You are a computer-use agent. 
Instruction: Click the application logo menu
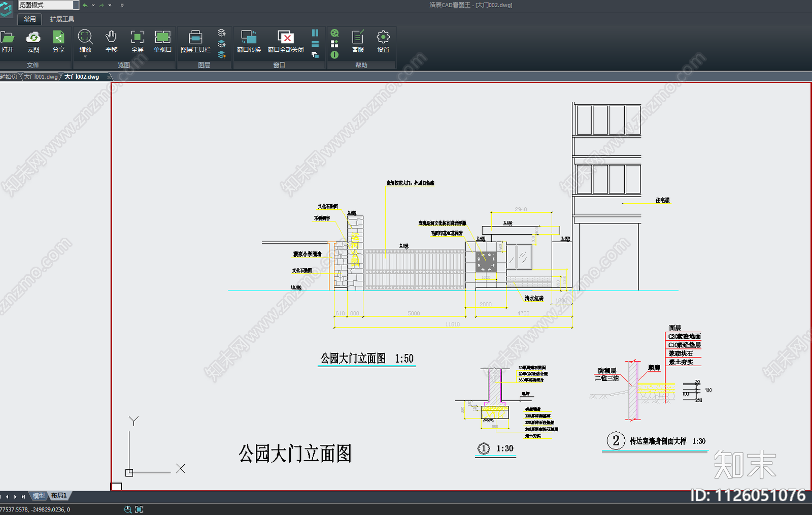pos(6,9)
